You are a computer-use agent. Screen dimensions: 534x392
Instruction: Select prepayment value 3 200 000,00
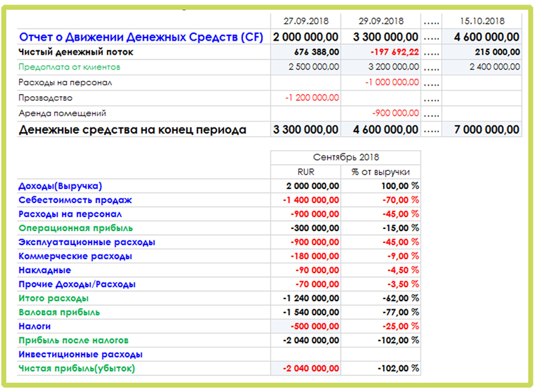point(380,67)
